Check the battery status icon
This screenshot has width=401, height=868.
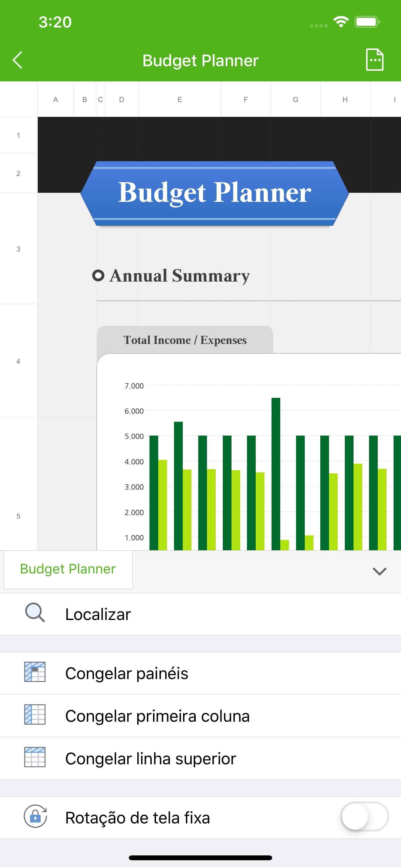[x=367, y=22]
